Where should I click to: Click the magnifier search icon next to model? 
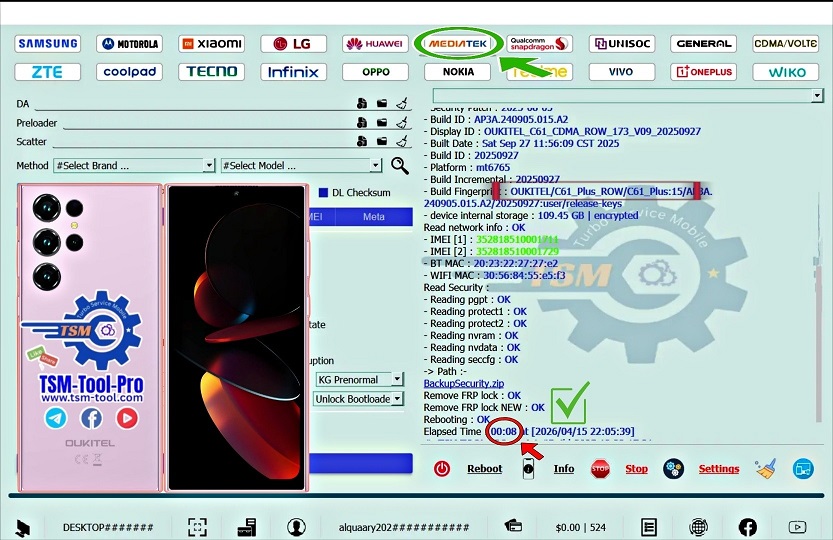click(x=400, y=166)
